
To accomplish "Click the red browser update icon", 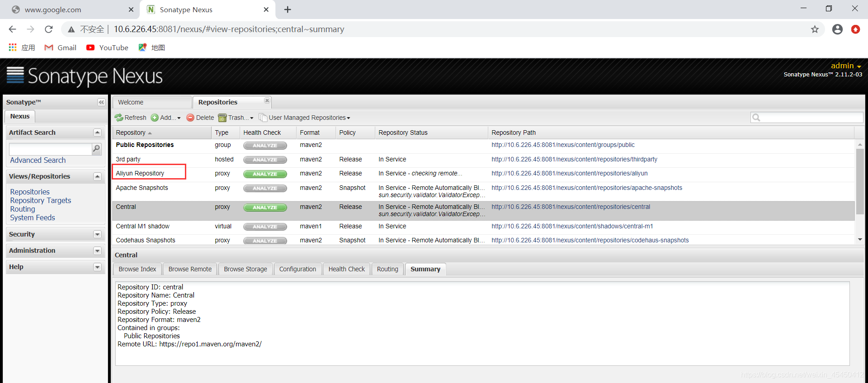I will point(855,29).
